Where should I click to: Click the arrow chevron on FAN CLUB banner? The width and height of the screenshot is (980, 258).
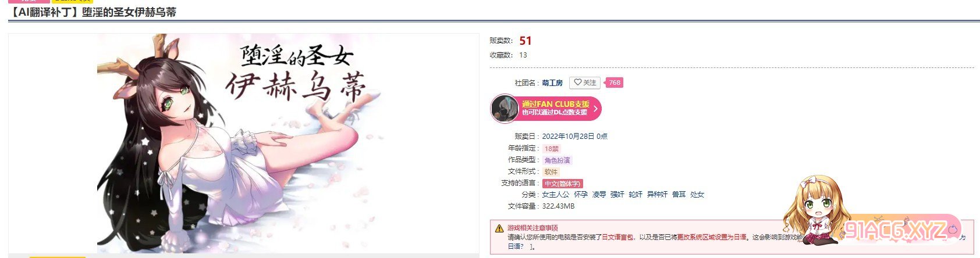[x=595, y=109]
